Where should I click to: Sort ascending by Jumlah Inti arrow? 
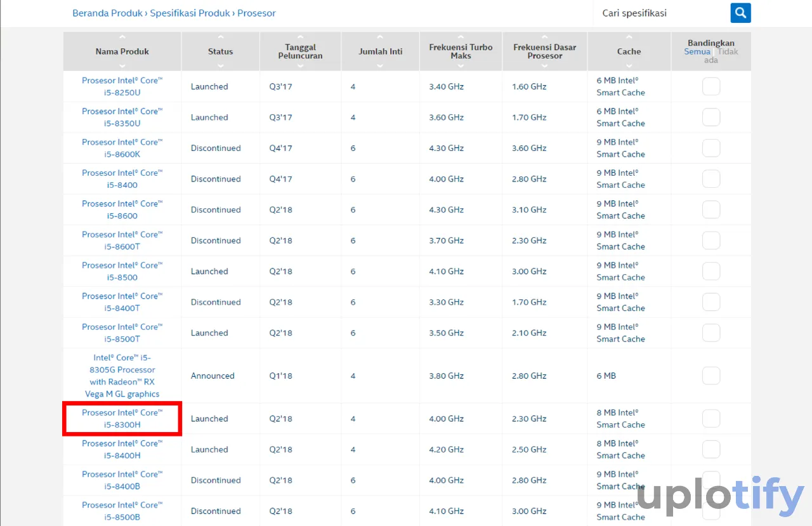coord(380,37)
